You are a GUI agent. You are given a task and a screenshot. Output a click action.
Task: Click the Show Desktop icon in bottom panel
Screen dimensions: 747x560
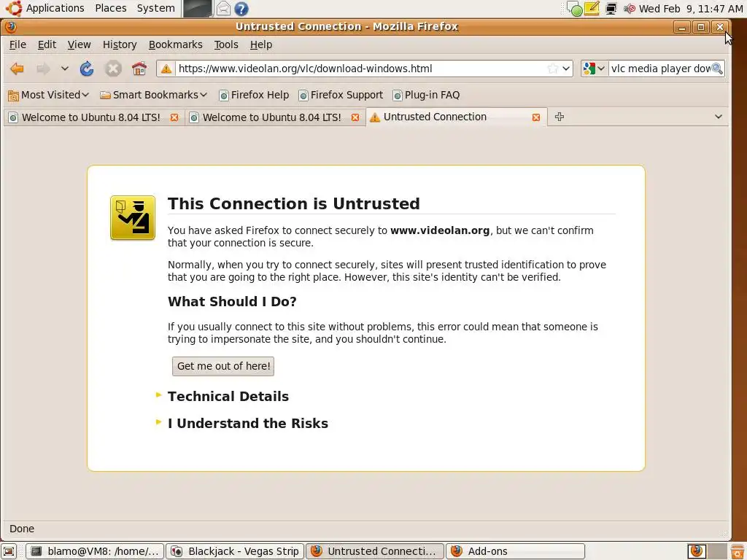(x=9, y=551)
